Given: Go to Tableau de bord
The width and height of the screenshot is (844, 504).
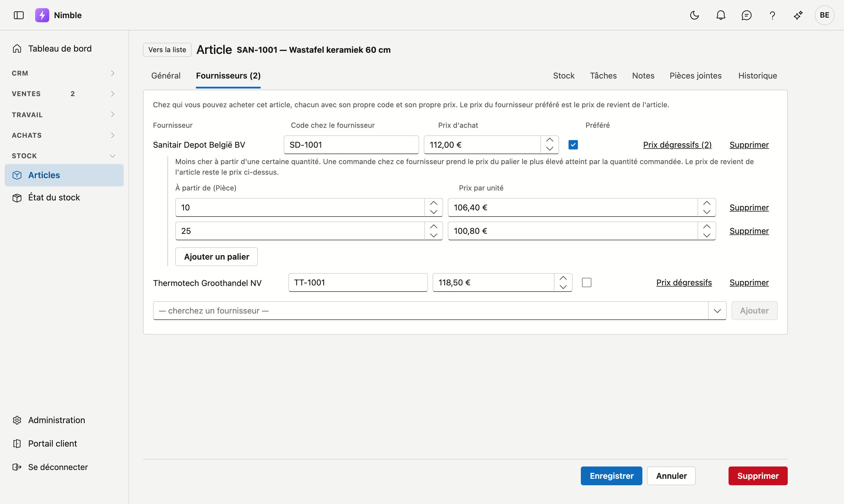Looking at the screenshot, I should point(64,49).
